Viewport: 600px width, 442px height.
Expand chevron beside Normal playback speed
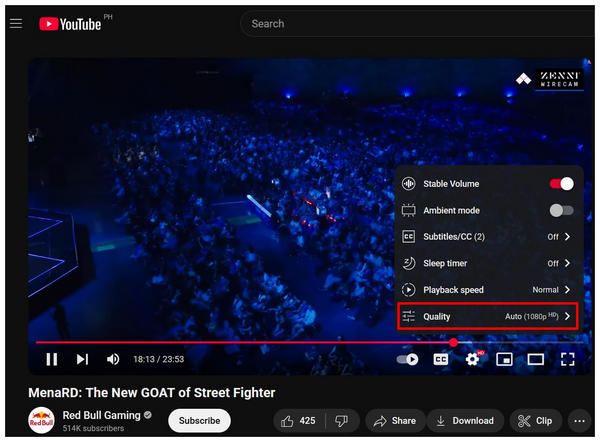coord(567,290)
